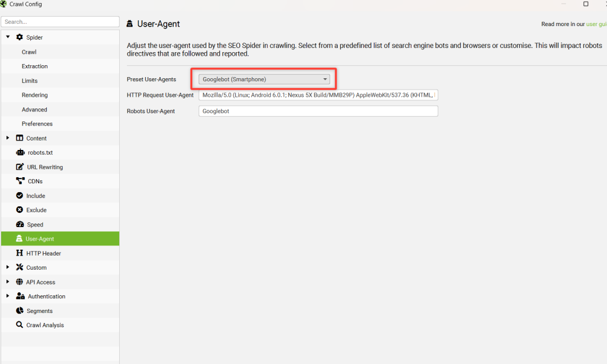Open the Limits settings page
The image size is (607, 364).
click(30, 81)
